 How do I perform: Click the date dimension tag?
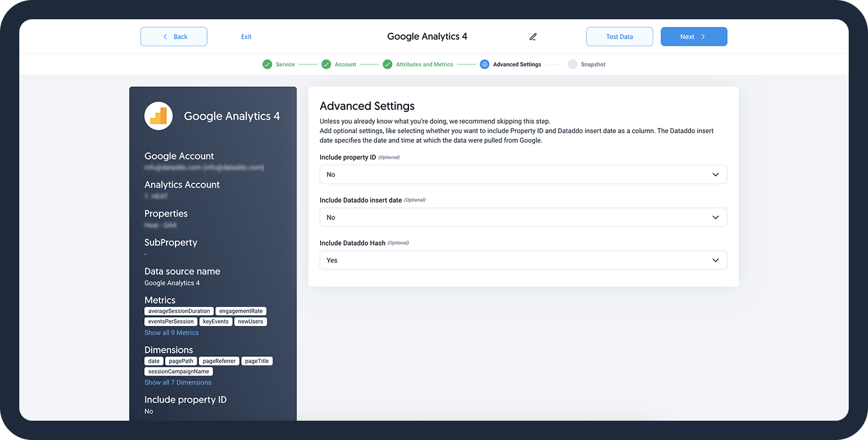154,361
